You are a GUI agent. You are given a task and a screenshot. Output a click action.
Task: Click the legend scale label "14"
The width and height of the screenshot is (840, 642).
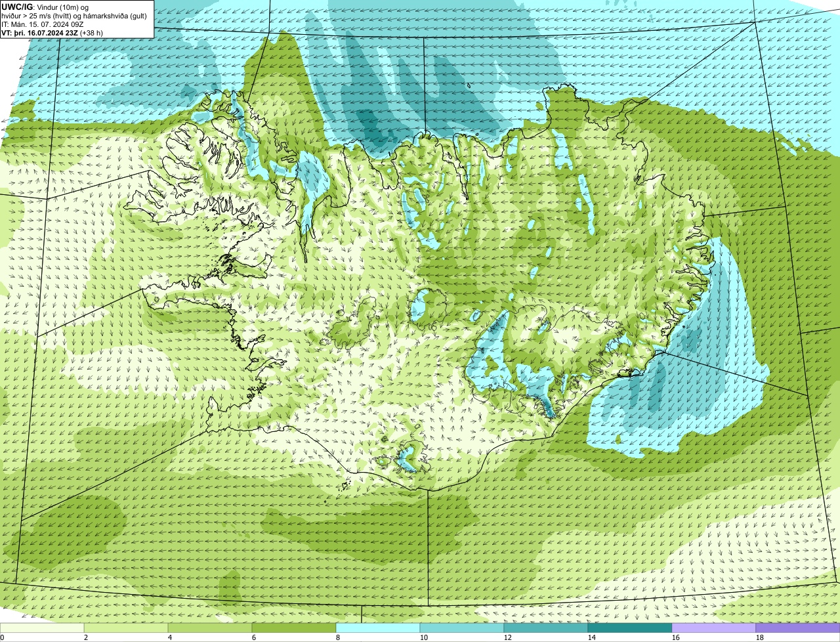tap(592, 637)
